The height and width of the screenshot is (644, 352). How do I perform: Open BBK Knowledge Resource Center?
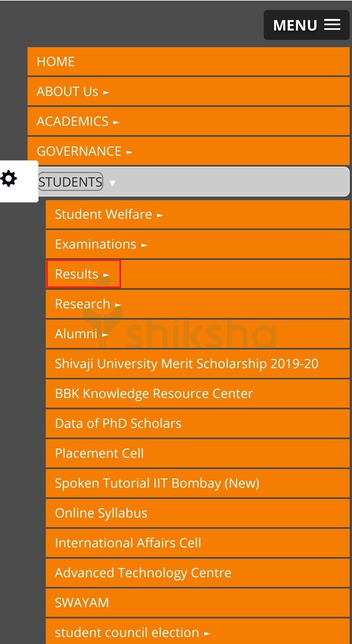click(x=154, y=393)
